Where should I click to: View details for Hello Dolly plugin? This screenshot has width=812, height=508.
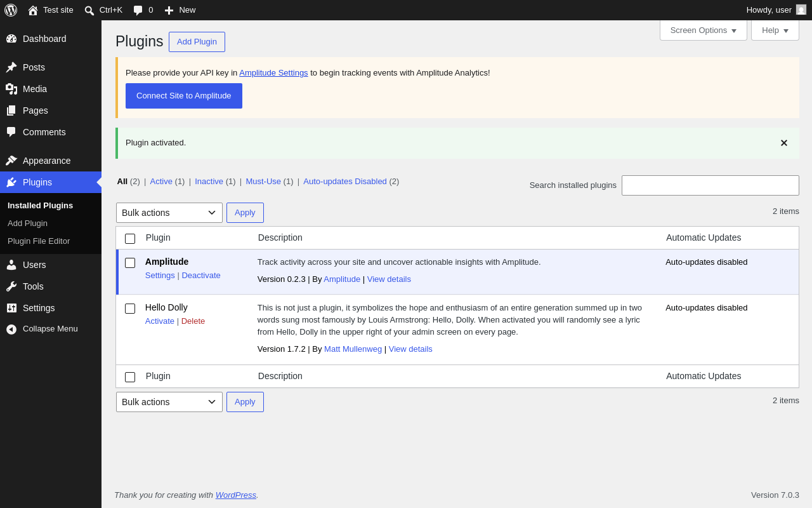[x=410, y=349]
